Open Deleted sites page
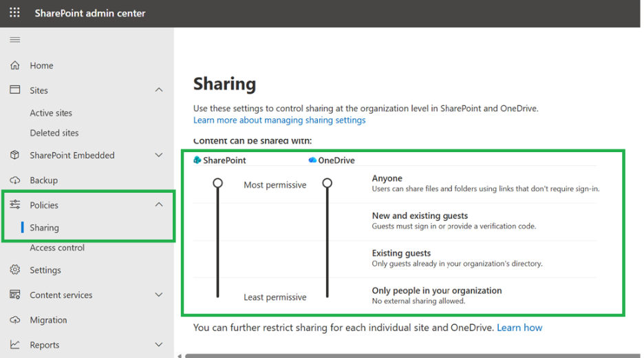 pos(54,133)
